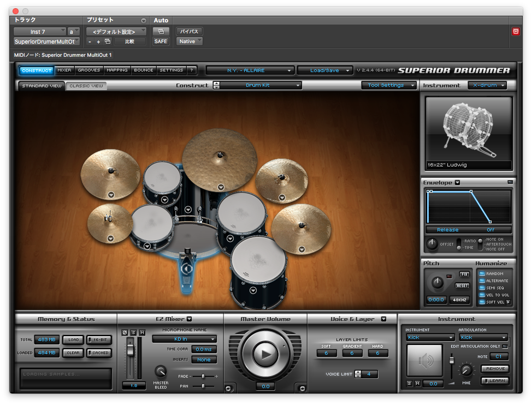Expand the SOFT VEL arrow
Viewport: 532px width, 405px height.
click(x=509, y=302)
